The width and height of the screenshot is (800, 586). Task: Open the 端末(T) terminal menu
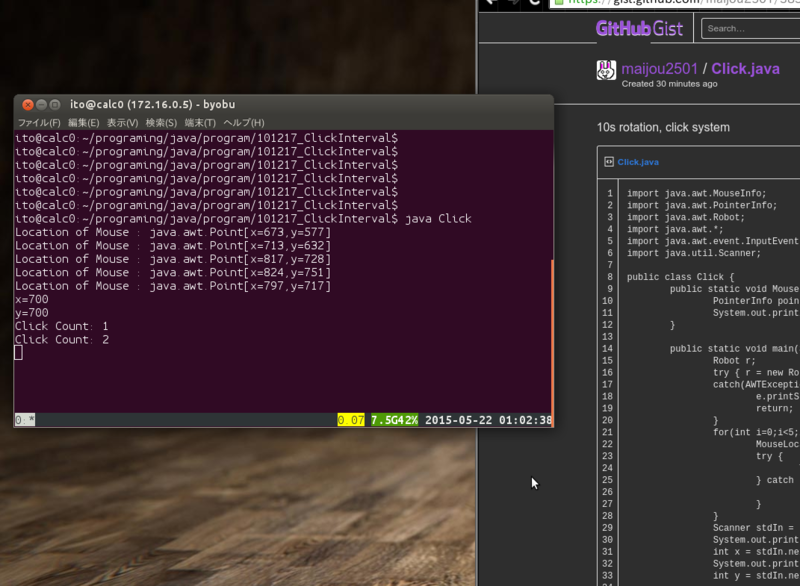click(200, 123)
